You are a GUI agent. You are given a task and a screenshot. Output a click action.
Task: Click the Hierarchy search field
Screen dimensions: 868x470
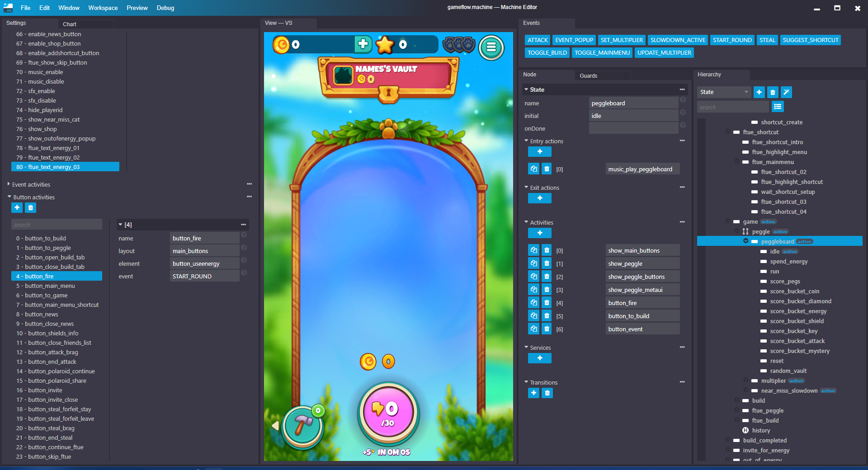click(733, 107)
